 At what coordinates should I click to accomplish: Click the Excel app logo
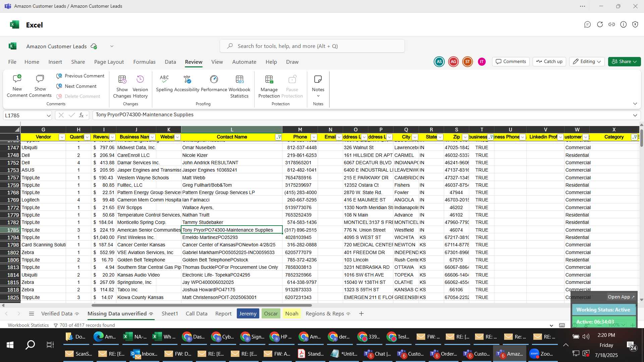14,25
